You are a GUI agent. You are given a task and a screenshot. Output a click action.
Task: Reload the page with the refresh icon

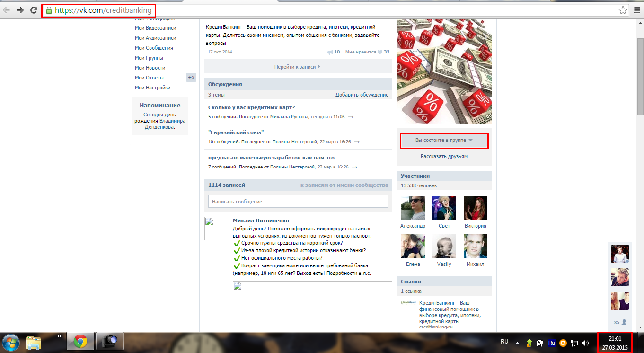[34, 10]
